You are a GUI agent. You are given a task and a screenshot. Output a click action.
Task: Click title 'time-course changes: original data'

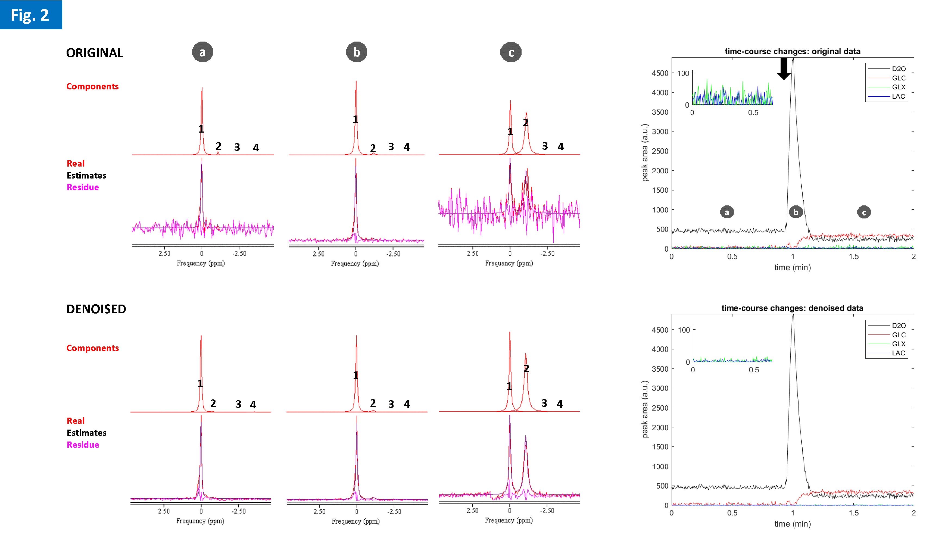pos(792,51)
